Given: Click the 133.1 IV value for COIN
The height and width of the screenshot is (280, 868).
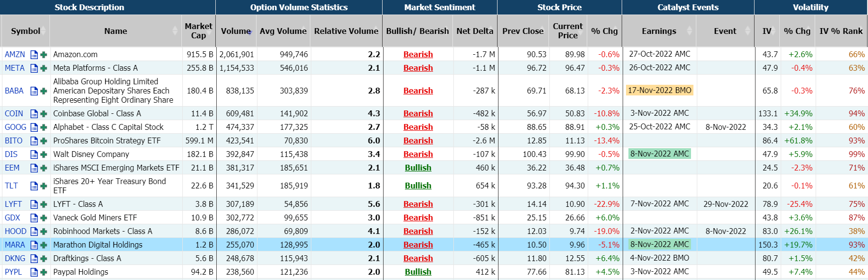Looking at the screenshot, I should click(x=768, y=114).
